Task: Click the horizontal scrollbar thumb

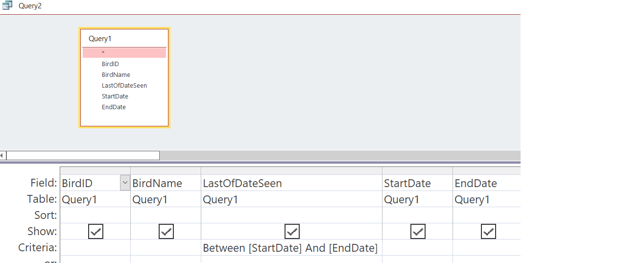Action: coord(82,156)
